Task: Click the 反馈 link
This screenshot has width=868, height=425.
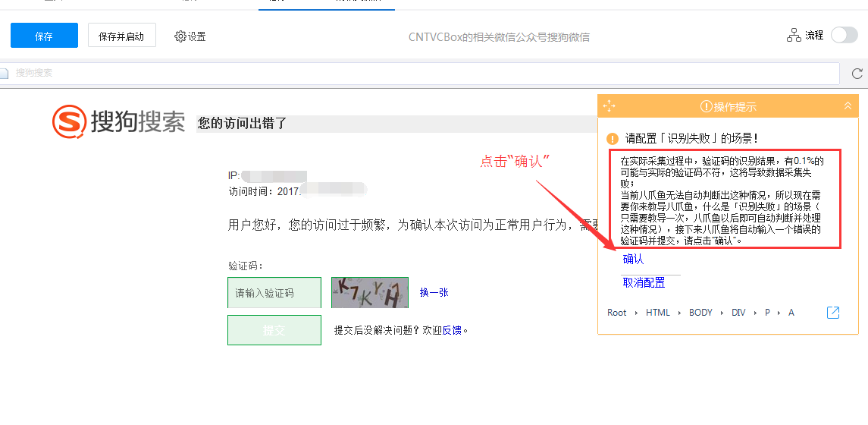Action: tap(452, 330)
